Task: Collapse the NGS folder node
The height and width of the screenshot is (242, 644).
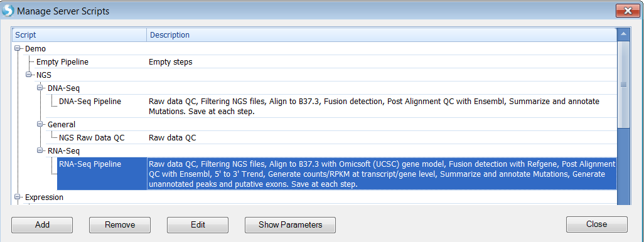Action: (x=28, y=75)
